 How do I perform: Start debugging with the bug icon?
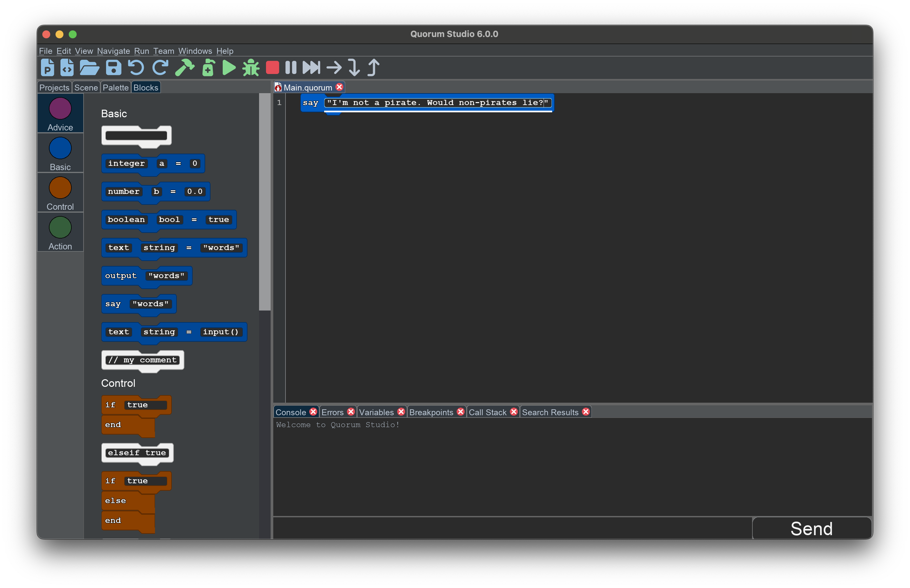pyautogui.click(x=251, y=68)
